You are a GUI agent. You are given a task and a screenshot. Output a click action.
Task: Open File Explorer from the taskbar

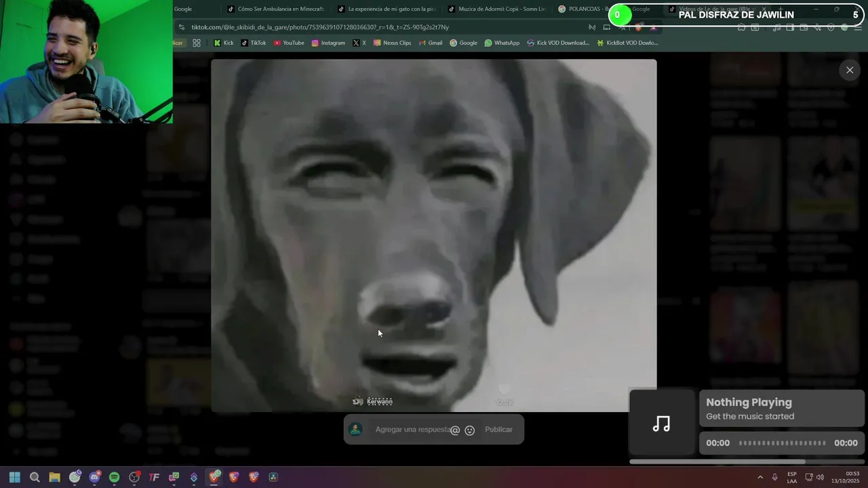54,477
